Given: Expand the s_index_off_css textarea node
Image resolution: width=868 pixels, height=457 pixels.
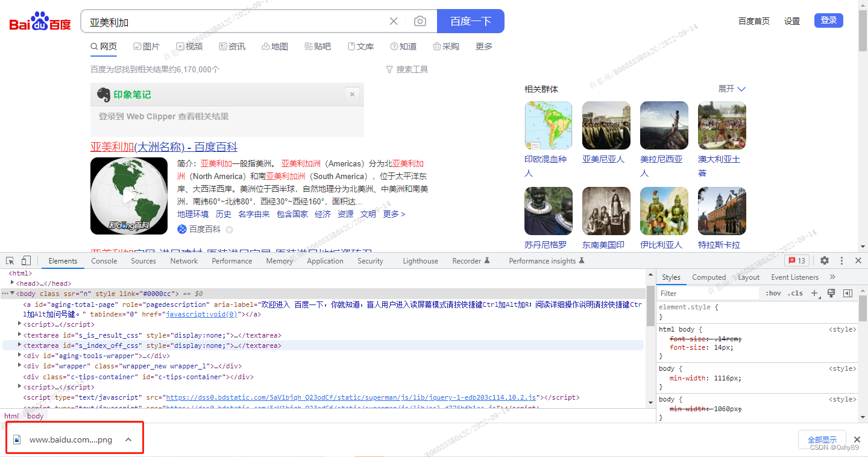Looking at the screenshot, I should click(x=20, y=345).
